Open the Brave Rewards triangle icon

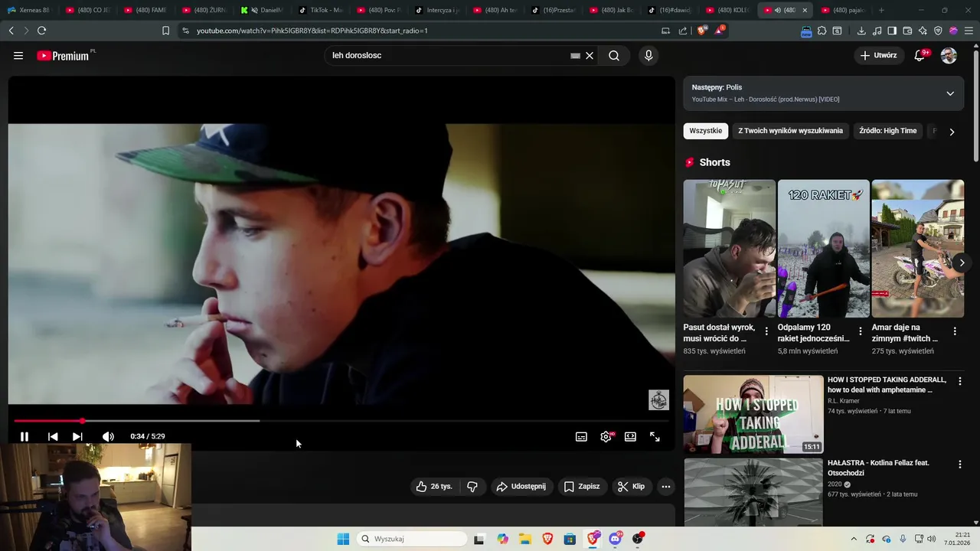click(x=720, y=31)
